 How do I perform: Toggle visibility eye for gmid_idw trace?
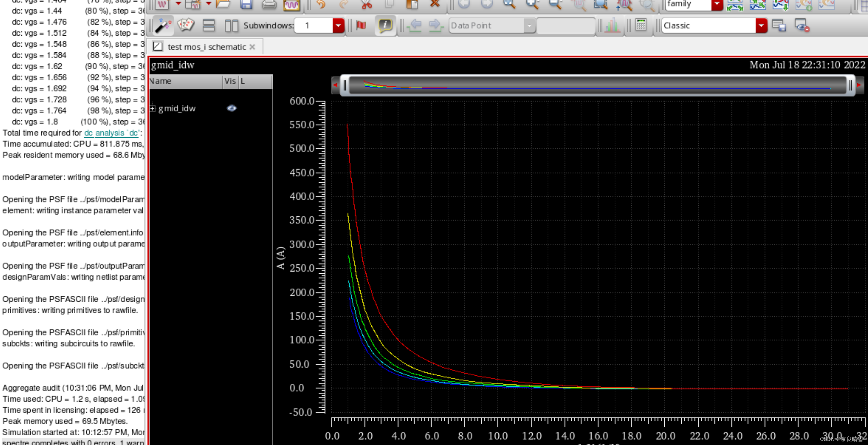coord(231,108)
